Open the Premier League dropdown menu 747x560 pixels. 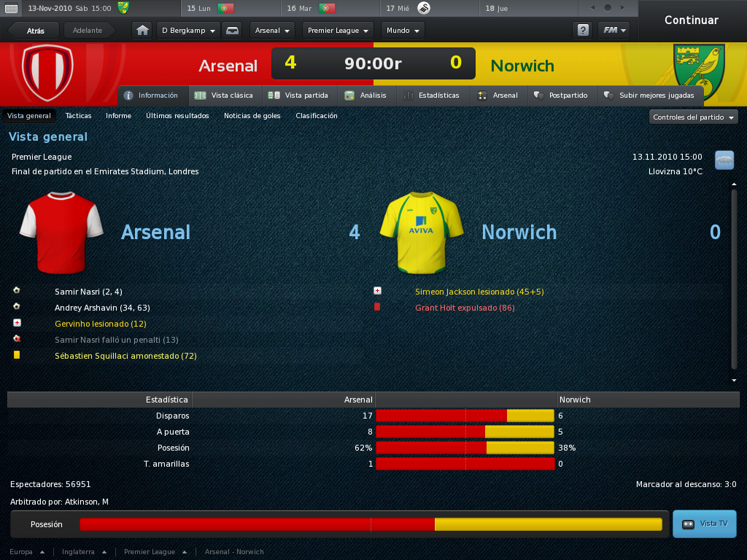338,31
